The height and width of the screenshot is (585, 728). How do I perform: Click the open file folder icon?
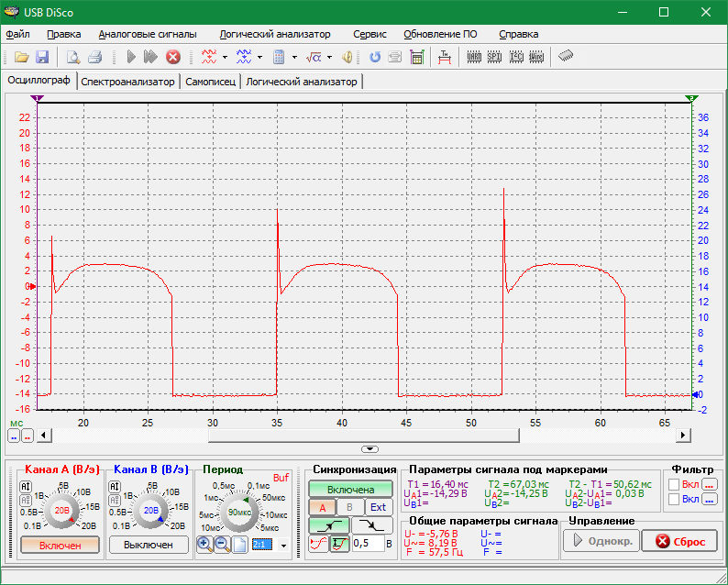pyautogui.click(x=21, y=57)
